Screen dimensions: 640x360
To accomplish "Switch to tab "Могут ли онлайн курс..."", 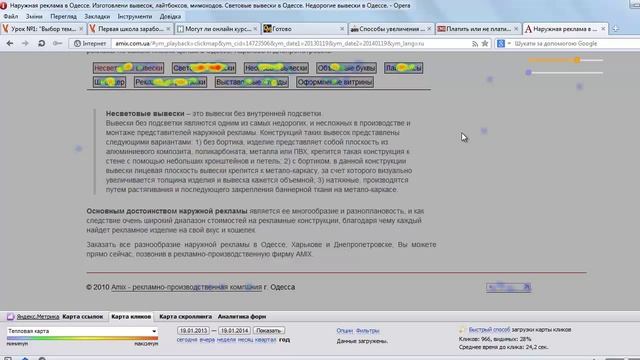I will tap(217, 29).
